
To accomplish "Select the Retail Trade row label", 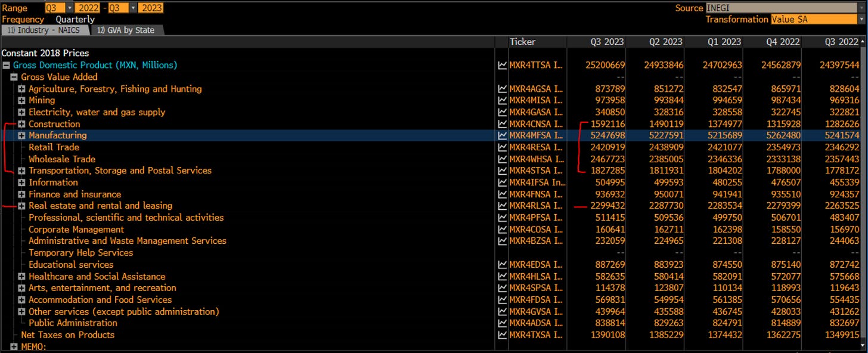I will point(54,147).
